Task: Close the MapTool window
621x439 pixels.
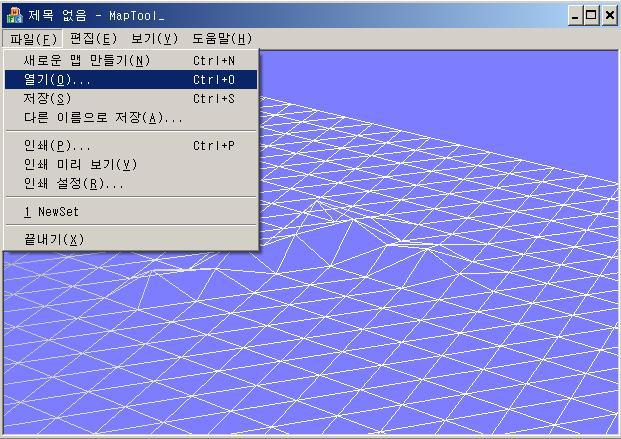Action: (610, 16)
